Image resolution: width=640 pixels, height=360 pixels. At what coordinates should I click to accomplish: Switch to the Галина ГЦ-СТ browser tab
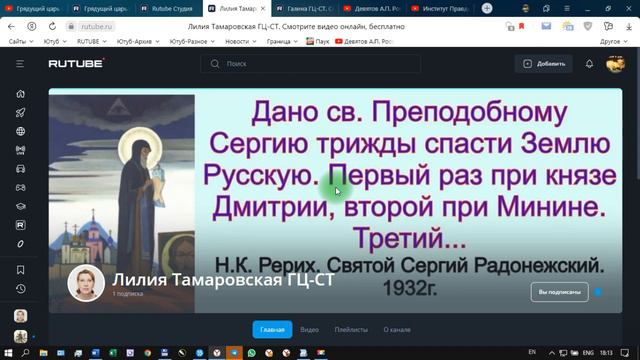(x=304, y=8)
